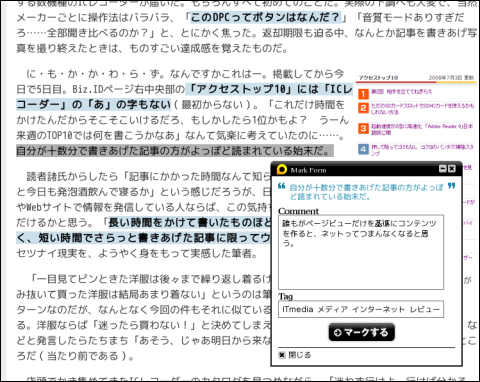Minimize the Mark Form panel
The image size is (480, 382).
(443, 169)
